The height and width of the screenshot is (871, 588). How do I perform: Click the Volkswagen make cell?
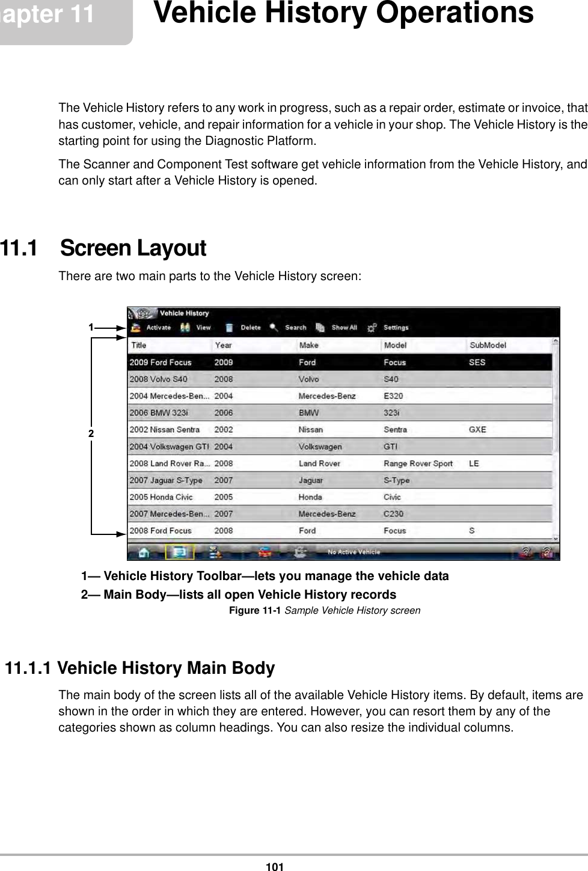(x=320, y=447)
